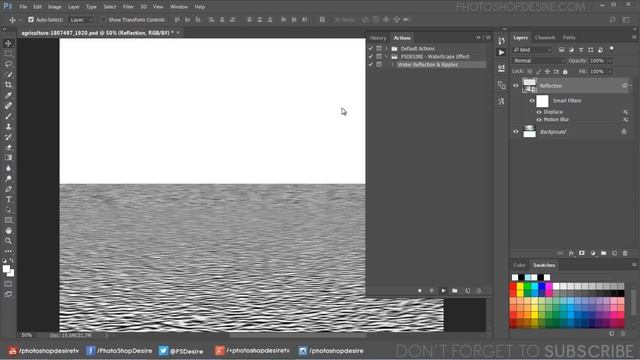640x360 pixels.
Task: Switch to History tab
Action: [x=378, y=38]
